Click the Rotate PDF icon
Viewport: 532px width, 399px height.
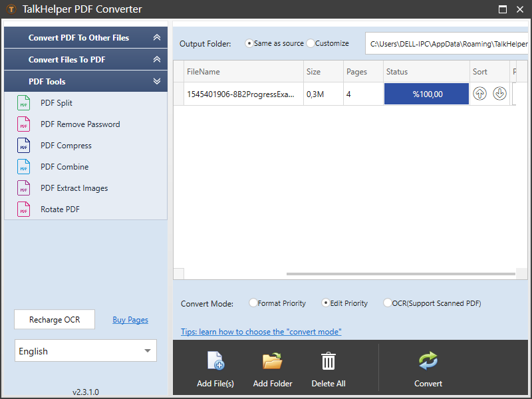24,209
